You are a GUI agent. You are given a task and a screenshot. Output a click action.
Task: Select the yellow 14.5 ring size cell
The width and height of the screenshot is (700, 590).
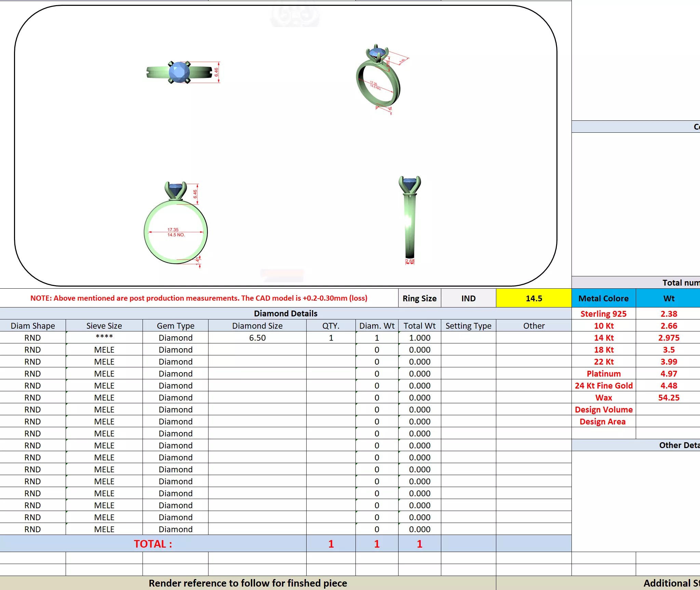(x=534, y=298)
